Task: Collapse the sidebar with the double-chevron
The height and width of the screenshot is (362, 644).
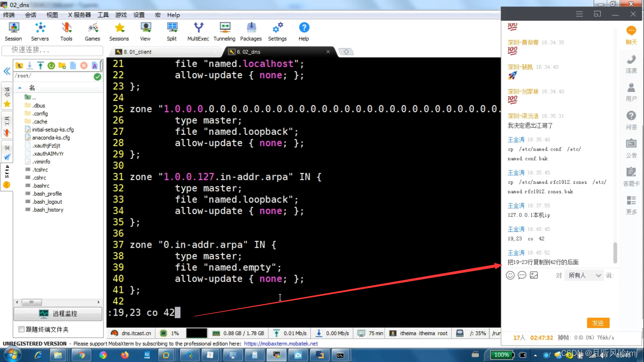Action: [7, 71]
